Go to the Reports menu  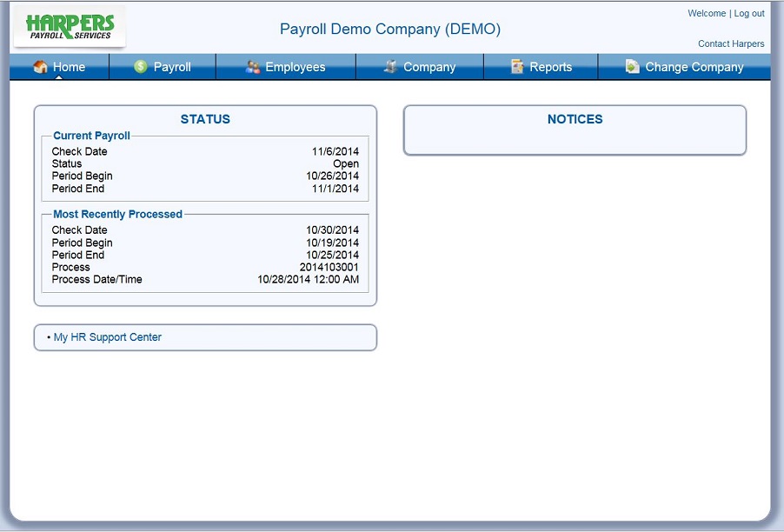coord(551,67)
